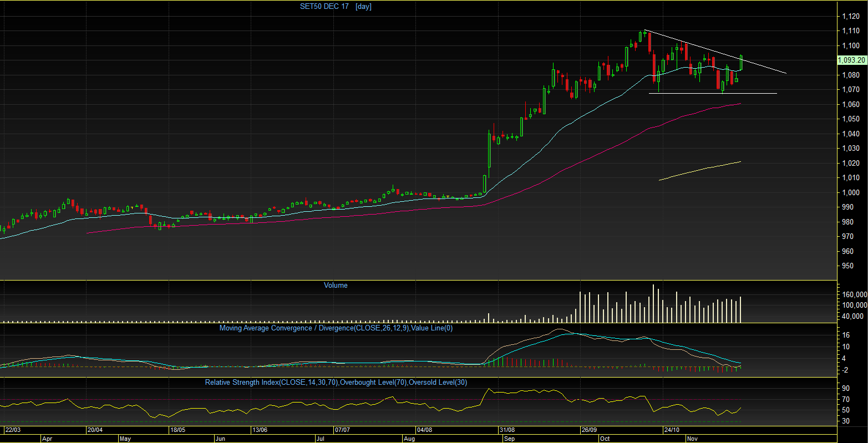
Task: Click the 990 price axis label
Action: tap(849, 207)
